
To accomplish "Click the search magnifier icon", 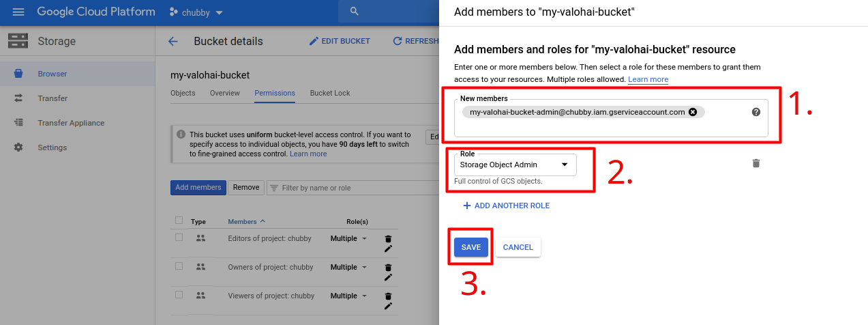I will pos(354,12).
